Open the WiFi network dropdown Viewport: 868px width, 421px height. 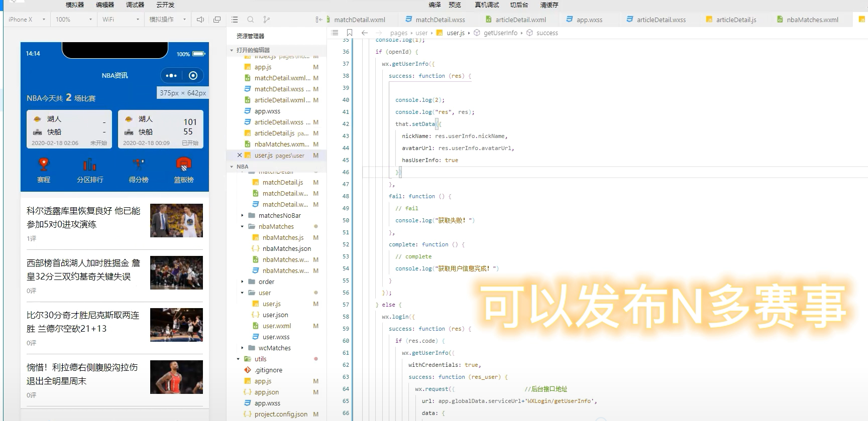pyautogui.click(x=121, y=20)
